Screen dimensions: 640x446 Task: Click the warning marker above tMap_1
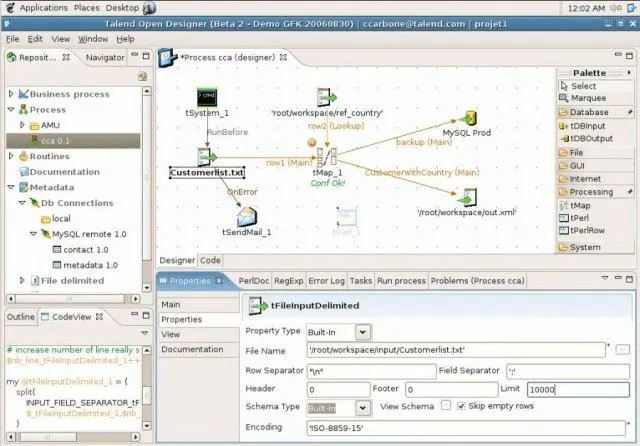312,143
